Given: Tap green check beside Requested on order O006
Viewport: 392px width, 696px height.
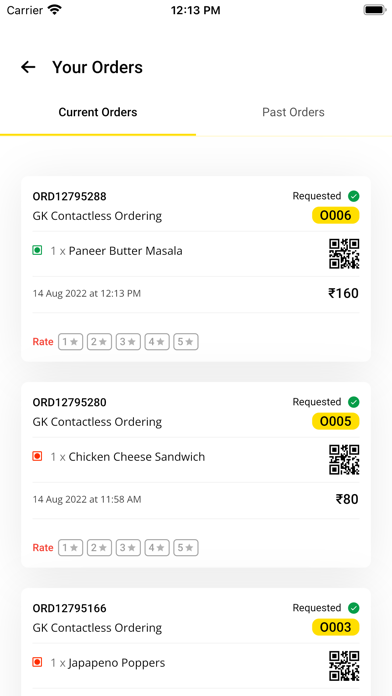Looking at the screenshot, I should pyautogui.click(x=354, y=196).
